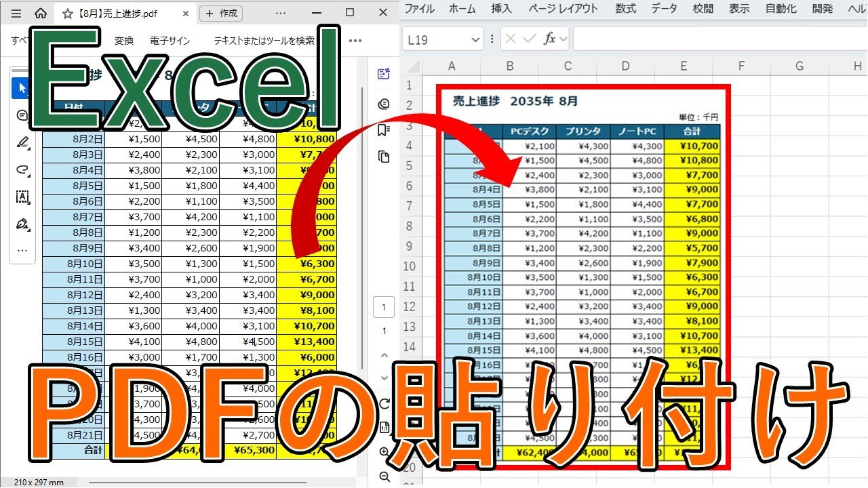Click ¥13,400 in the Excel pasted picture
This screenshot has width=868, height=488.
click(x=693, y=350)
